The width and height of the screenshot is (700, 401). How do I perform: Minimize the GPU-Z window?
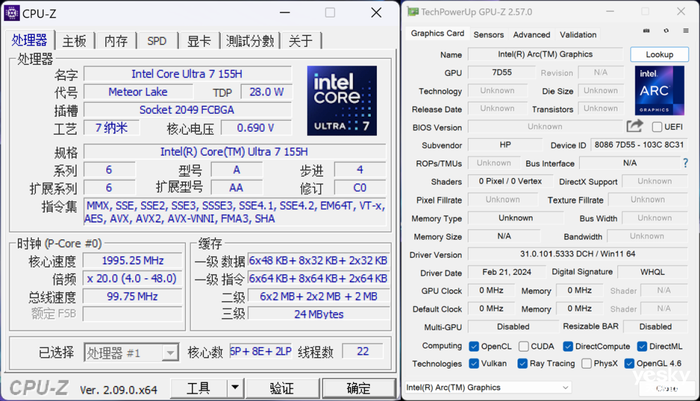610,12
